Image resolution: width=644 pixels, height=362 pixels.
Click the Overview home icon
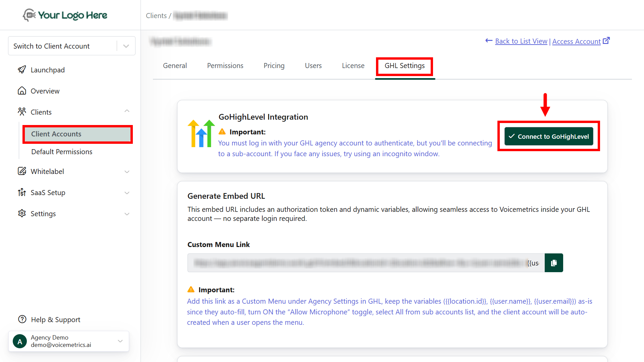(x=22, y=91)
